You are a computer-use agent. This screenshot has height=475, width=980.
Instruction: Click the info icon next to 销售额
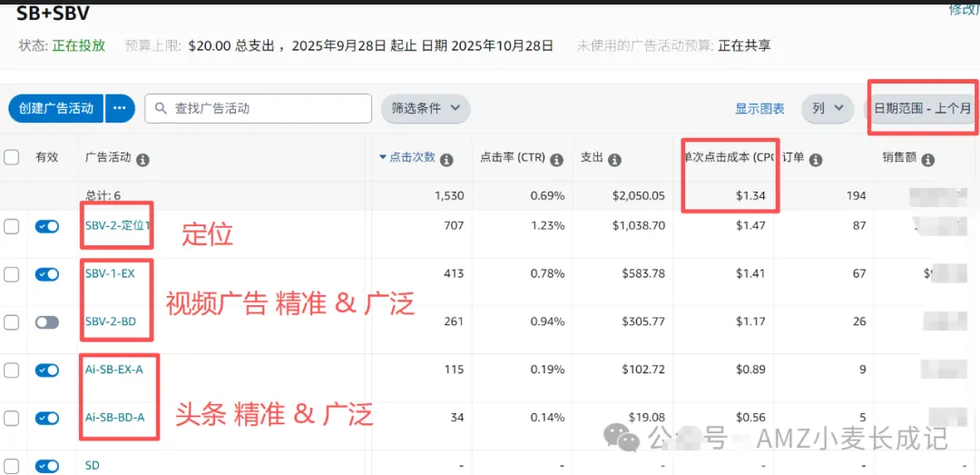click(x=927, y=160)
